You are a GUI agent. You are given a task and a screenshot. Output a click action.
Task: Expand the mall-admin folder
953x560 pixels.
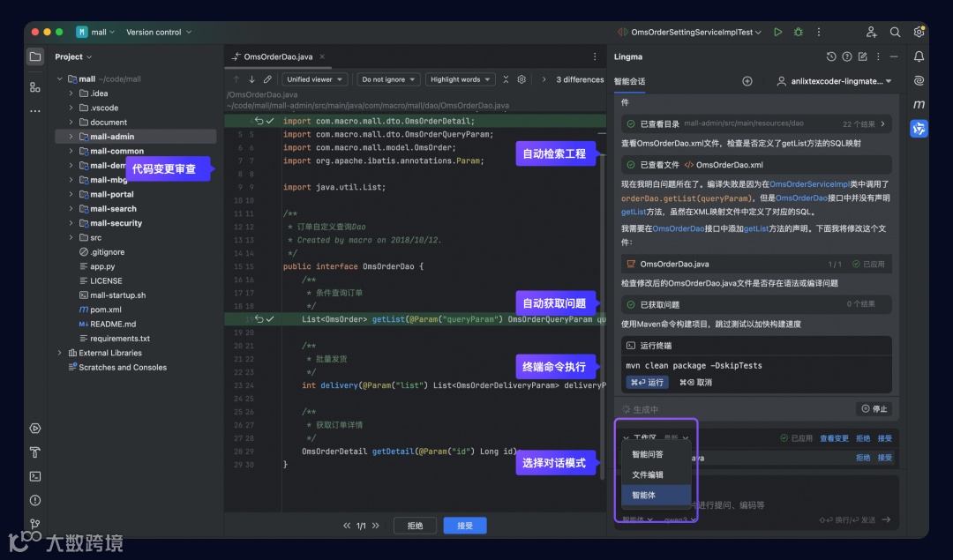point(71,137)
